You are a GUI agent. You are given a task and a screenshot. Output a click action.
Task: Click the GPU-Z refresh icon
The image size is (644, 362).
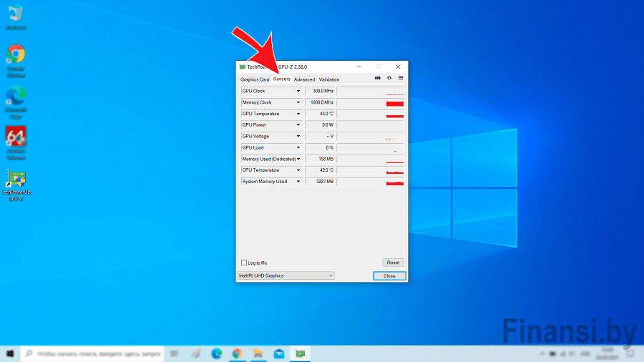click(389, 78)
